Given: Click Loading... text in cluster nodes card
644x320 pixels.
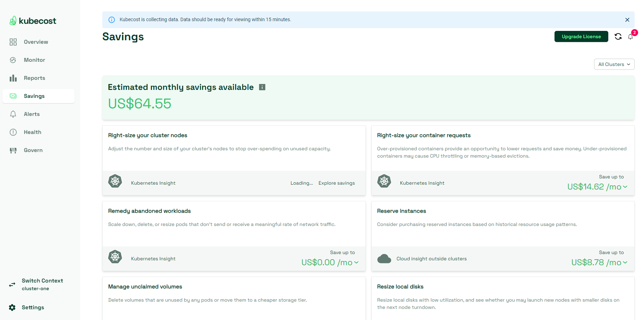Looking at the screenshot, I should click(x=302, y=183).
